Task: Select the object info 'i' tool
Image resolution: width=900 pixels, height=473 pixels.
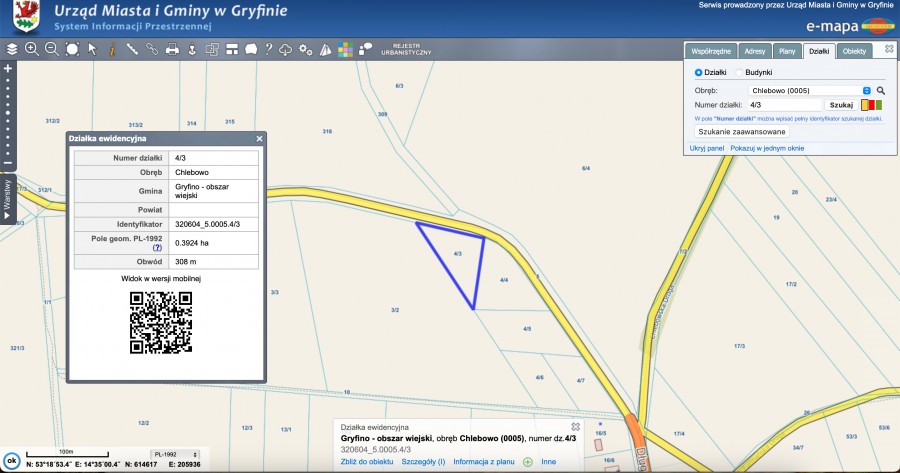Action: click(113, 48)
